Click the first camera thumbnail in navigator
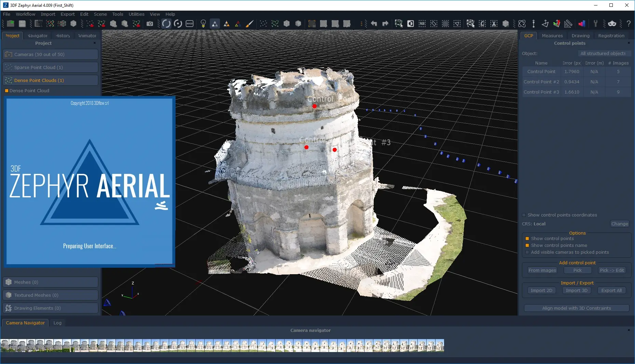Viewport: 635px width, 364px height. [x=5, y=346]
